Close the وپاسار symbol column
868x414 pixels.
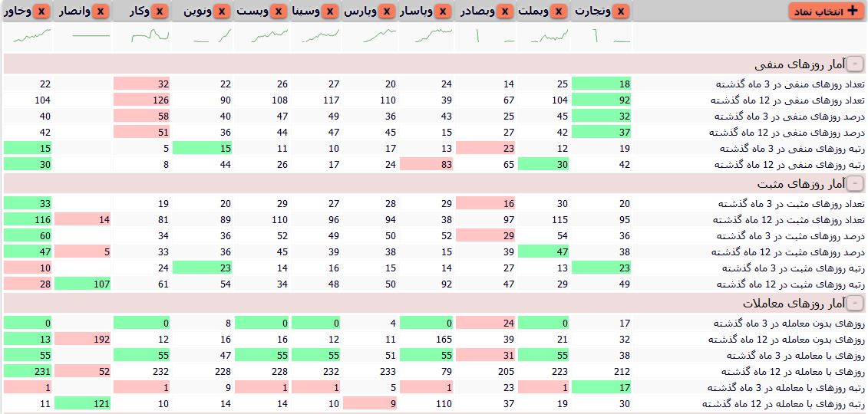pos(442,11)
